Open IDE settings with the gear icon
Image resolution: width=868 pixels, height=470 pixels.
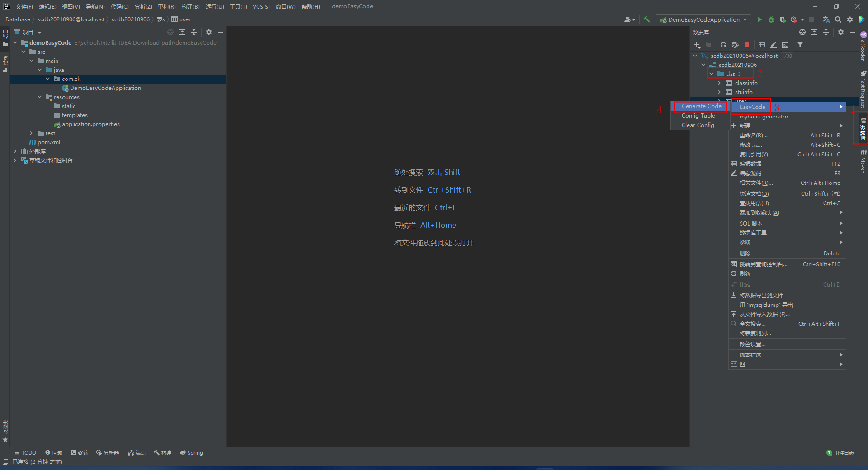(850, 19)
